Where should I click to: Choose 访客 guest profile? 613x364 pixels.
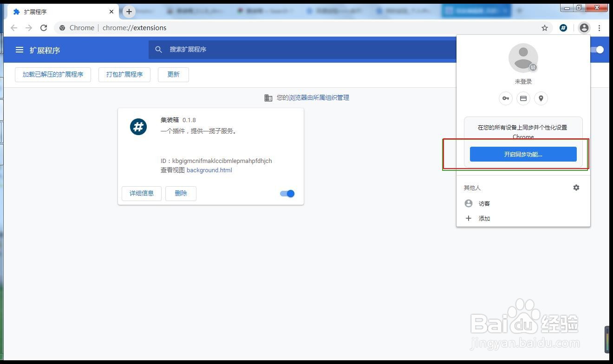pyautogui.click(x=523, y=203)
